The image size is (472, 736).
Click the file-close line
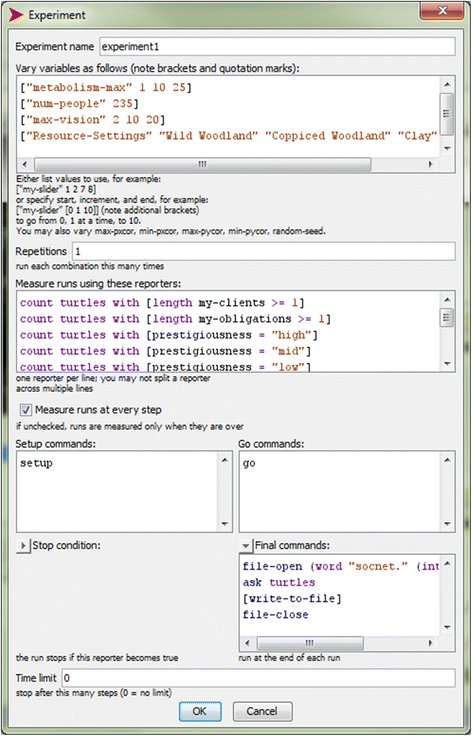(275, 614)
